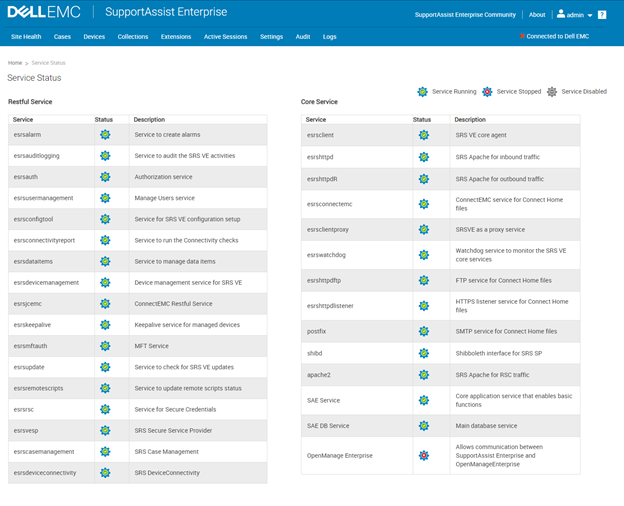Select the esrsauth service row
The height and width of the screenshot is (506, 624).
coord(138,177)
